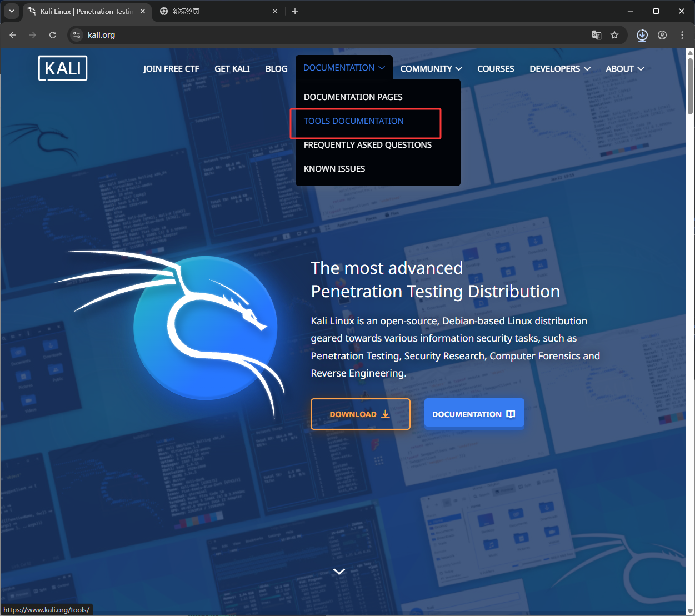This screenshot has width=695, height=616.
Task: Maximize the browser window
Action: click(656, 11)
